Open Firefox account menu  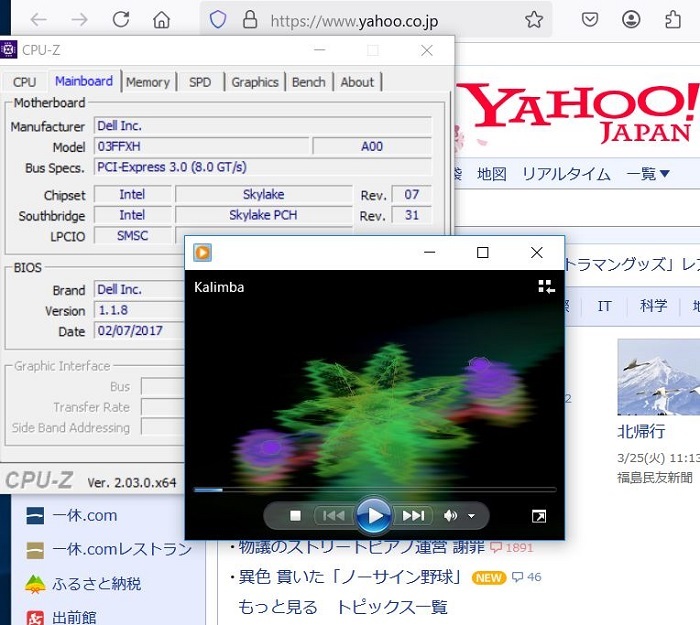click(x=631, y=20)
